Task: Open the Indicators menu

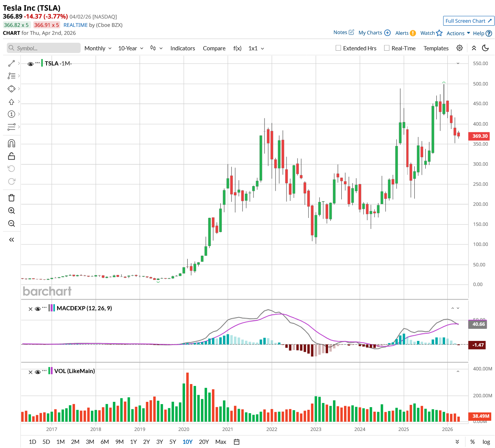Action: tap(182, 48)
